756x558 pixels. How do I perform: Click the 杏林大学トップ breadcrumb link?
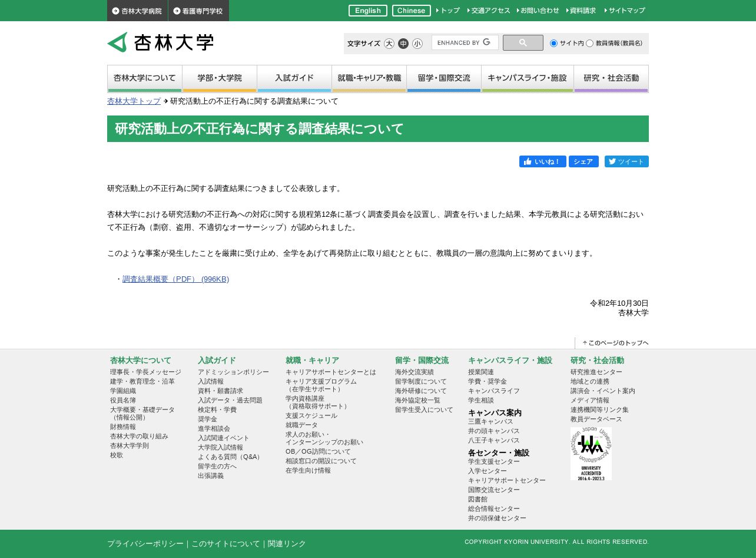(134, 101)
